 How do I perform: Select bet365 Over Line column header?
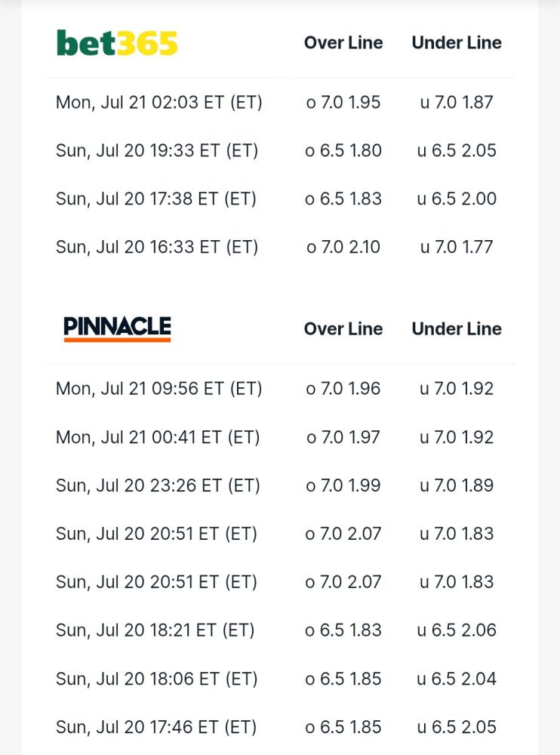pyautogui.click(x=343, y=43)
